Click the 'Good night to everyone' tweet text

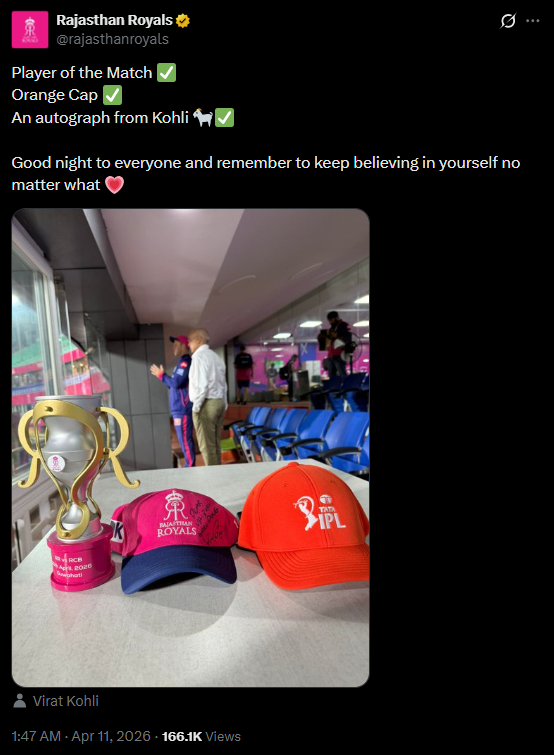pos(266,174)
